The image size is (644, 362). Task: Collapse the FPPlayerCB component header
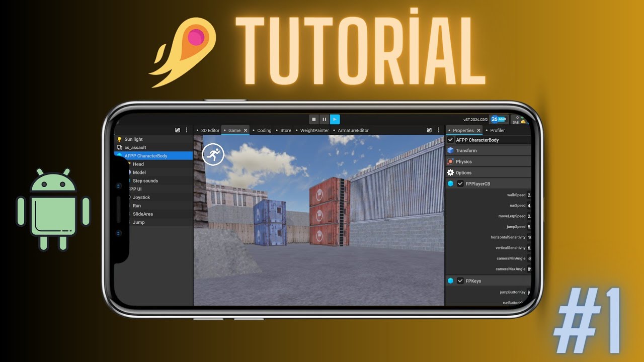click(x=488, y=184)
